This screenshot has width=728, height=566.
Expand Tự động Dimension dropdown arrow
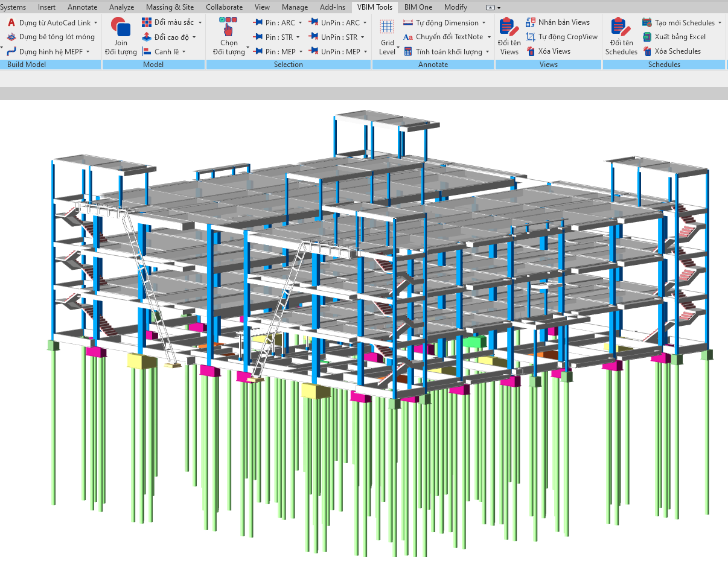tap(484, 23)
